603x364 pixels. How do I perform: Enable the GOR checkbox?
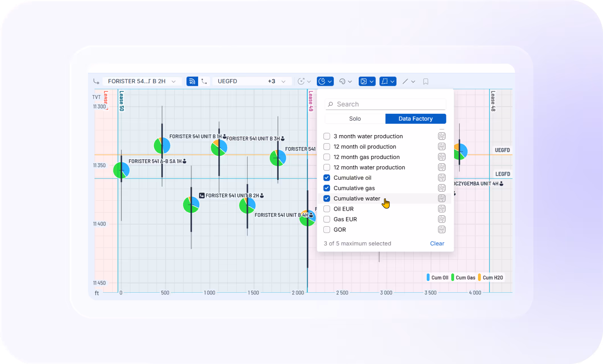327,230
